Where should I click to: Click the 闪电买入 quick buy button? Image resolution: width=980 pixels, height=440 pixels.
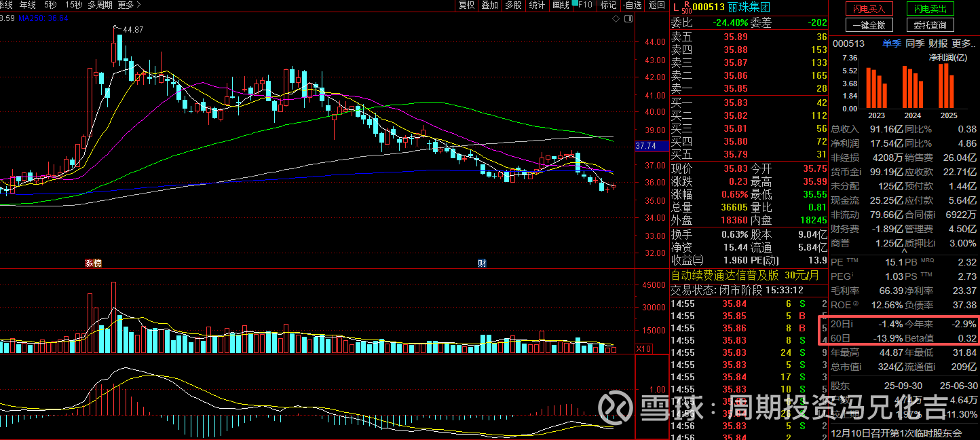tap(869, 9)
